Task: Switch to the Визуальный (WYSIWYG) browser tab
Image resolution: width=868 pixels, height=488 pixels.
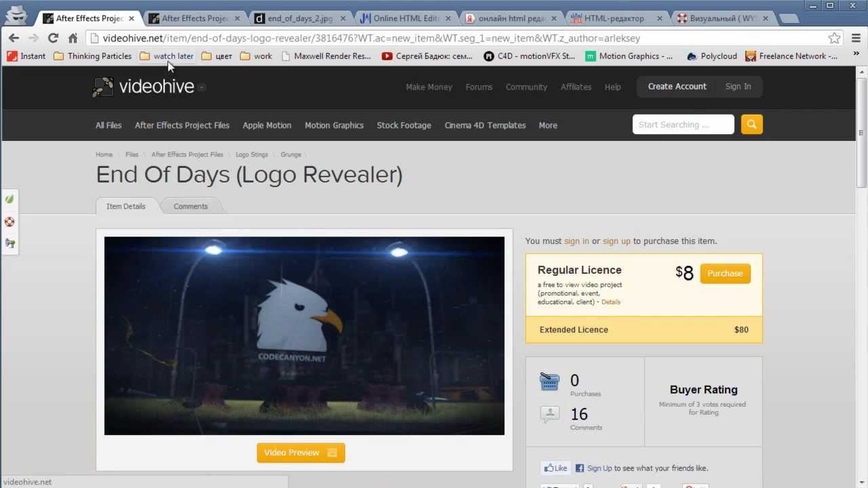Action: tap(722, 18)
